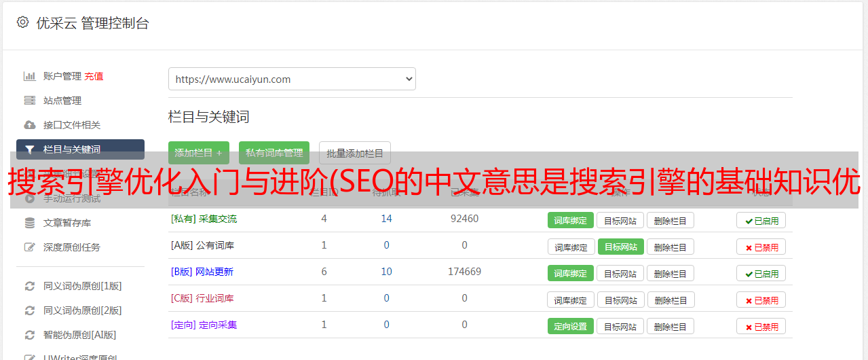Screen dimensions: 868x360
Task: Click the server icon for 站点管理
Action: [x=30, y=101]
